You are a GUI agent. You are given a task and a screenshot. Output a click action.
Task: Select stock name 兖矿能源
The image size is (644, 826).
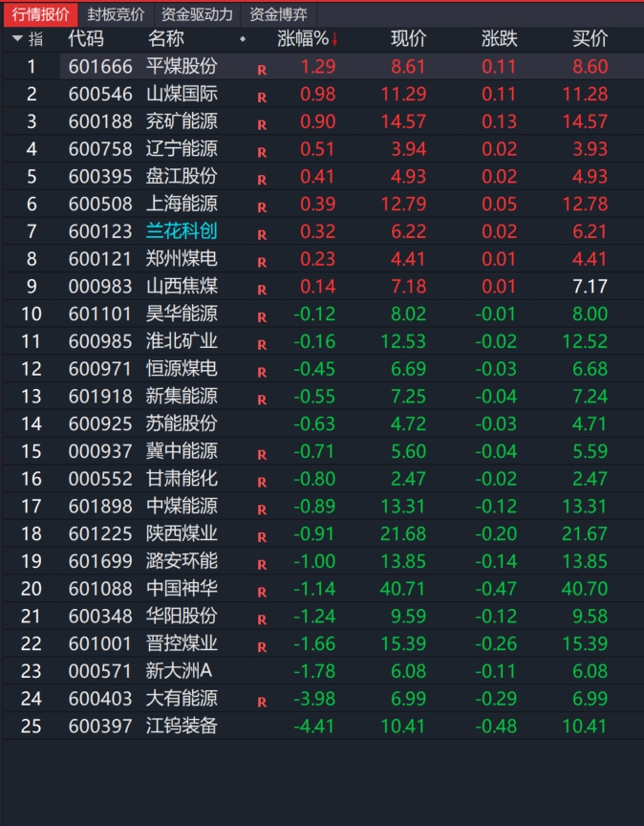[x=182, y=121]
